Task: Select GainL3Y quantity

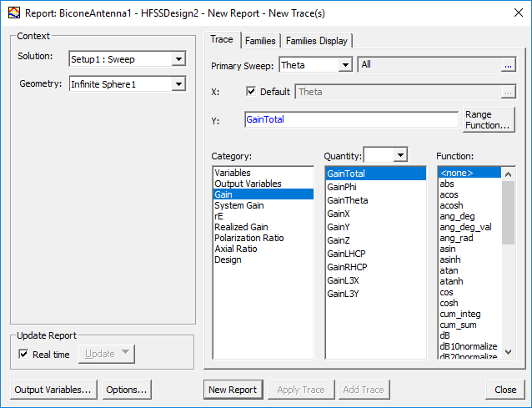Action: point(375,294)
